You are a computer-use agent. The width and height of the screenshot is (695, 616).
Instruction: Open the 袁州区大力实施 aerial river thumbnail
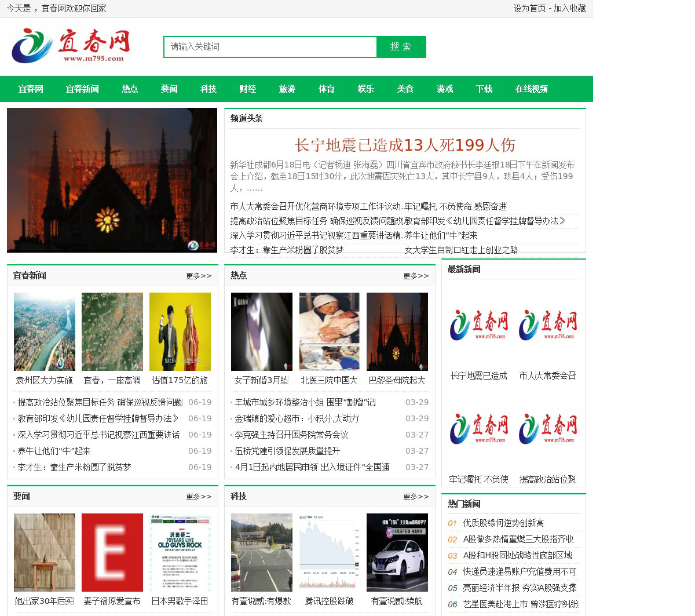pos(45,331)
